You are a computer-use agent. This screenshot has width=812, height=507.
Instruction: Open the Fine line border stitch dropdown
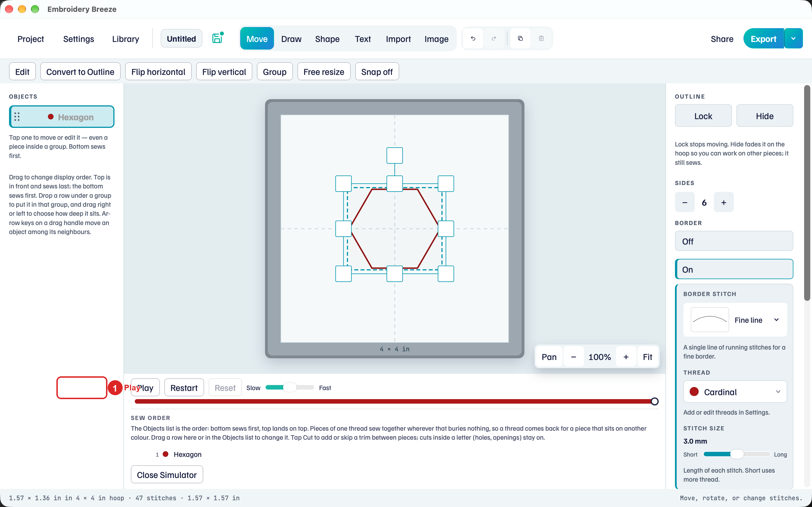(735, 320)
